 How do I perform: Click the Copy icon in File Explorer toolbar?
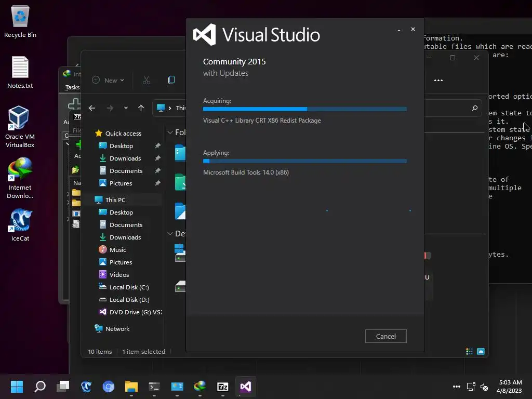171,80
